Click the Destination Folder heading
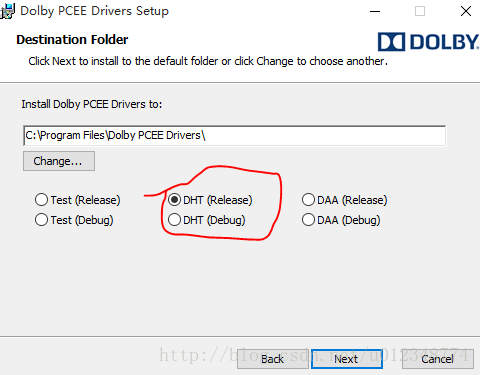 tap(72, 40)
